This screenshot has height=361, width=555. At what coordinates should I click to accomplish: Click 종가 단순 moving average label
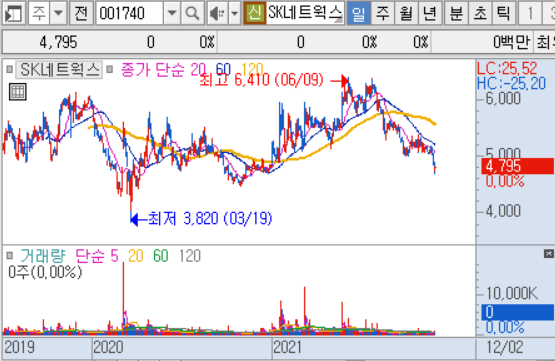[x=153, y=70]
